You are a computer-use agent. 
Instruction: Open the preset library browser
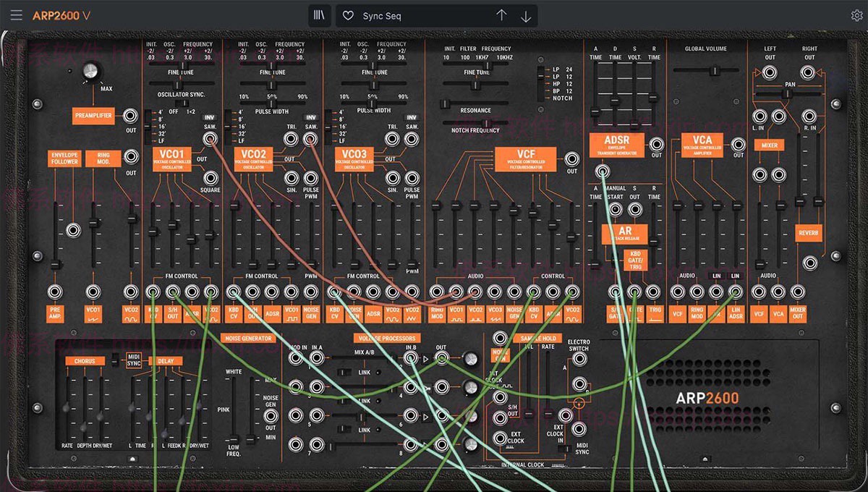click(319, 15)
